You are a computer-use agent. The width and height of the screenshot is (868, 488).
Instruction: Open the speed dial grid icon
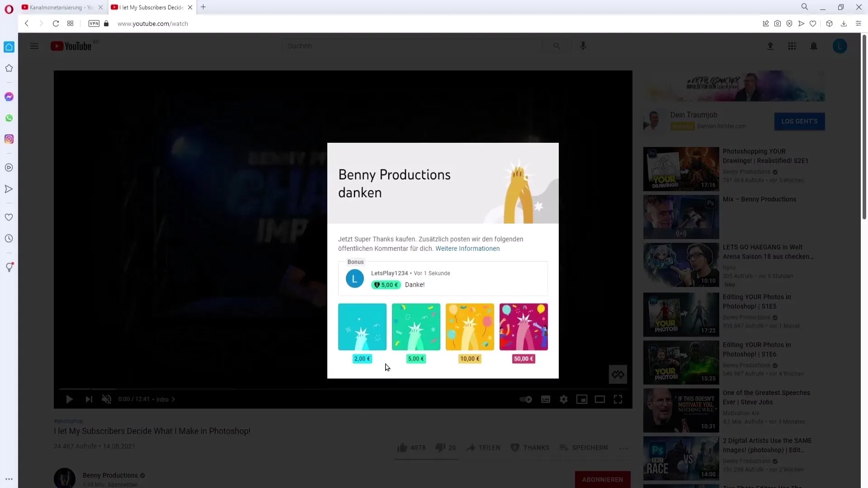tap(70, 23)
